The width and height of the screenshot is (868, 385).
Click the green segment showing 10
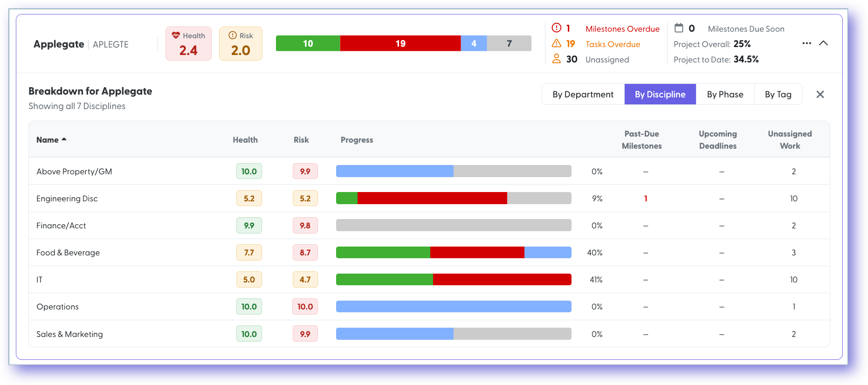[x=308, y=43]
